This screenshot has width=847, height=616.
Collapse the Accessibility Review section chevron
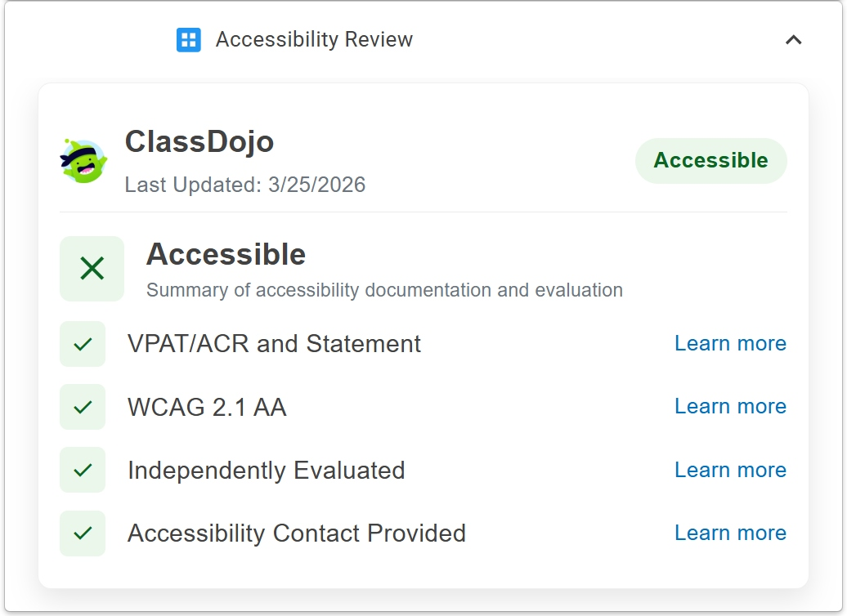tap(793, 39)
